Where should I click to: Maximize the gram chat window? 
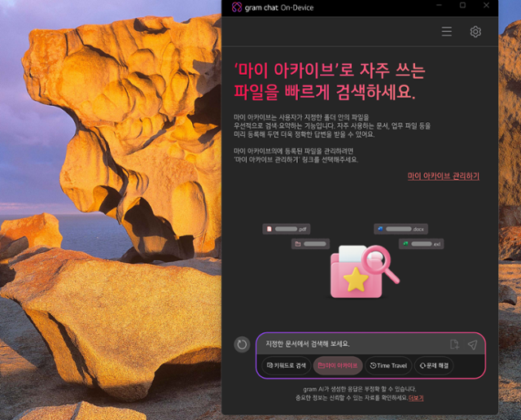[x=462, y=6]
